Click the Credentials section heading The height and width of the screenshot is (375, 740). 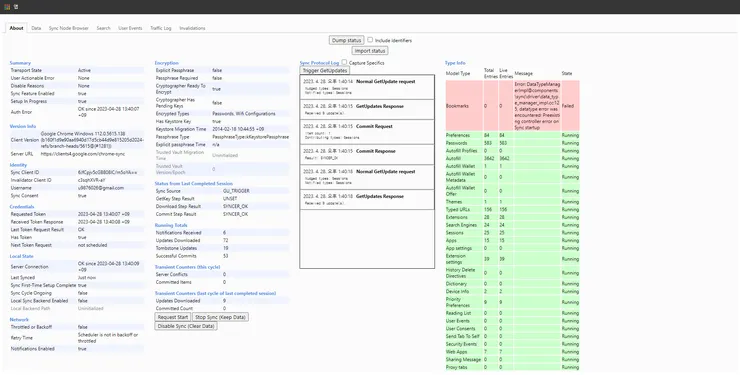tap(22, 207)
